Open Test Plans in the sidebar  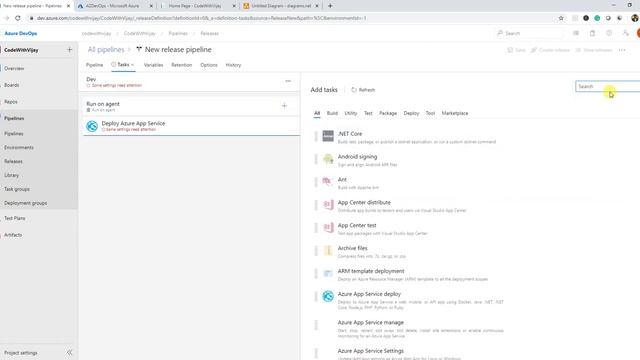15,218
